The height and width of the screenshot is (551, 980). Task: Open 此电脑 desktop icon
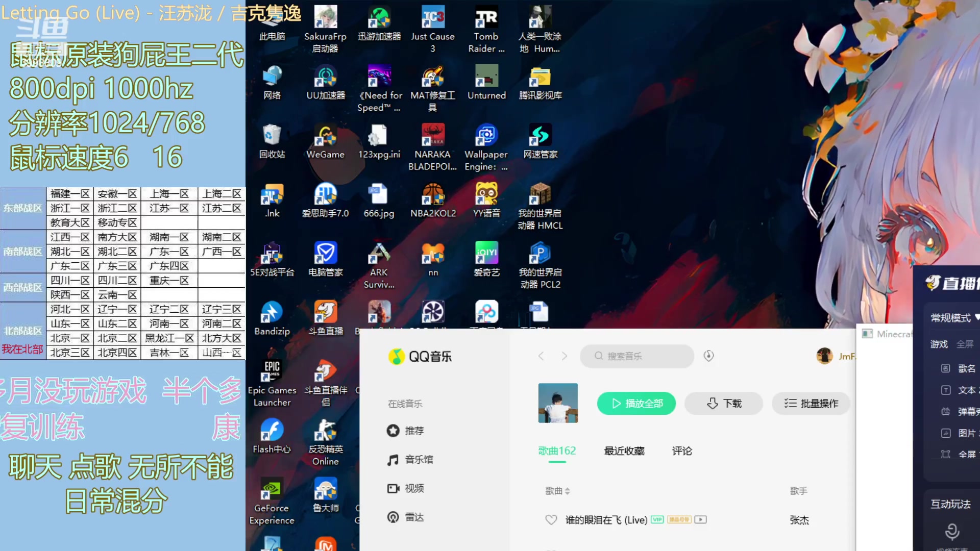tap(272, 23)
